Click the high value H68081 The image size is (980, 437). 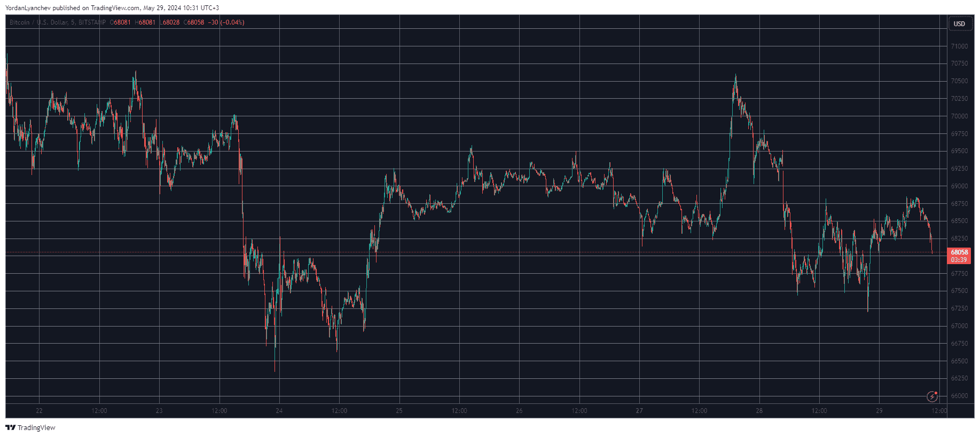click(x=145, y=22)
